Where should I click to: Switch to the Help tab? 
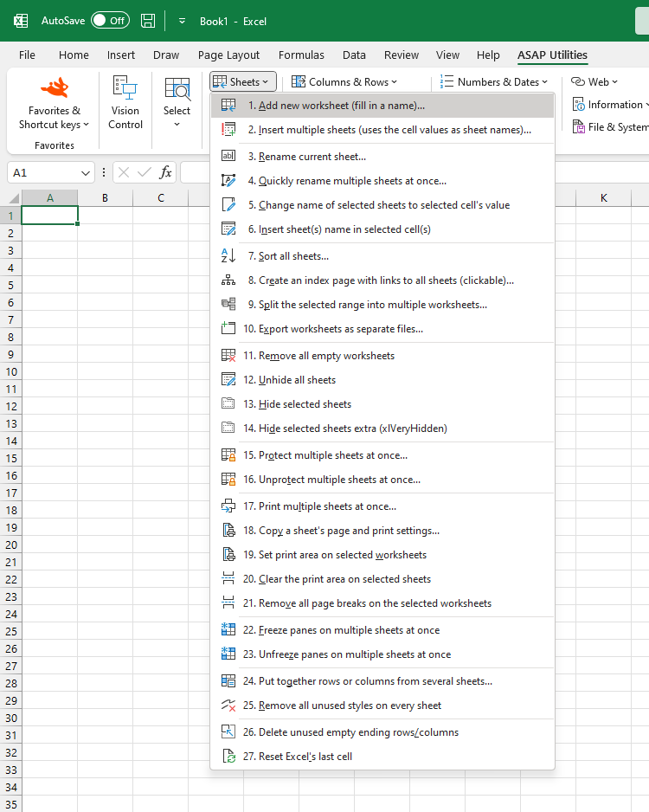[x=488, y=55]
